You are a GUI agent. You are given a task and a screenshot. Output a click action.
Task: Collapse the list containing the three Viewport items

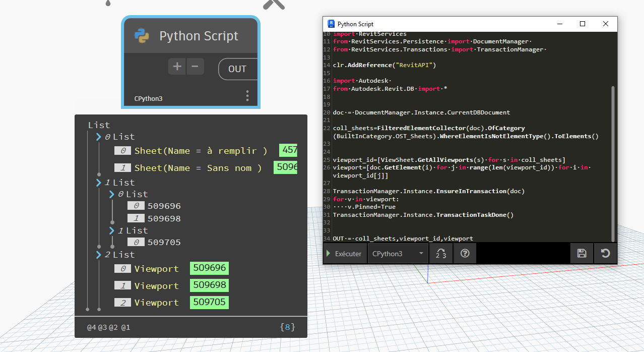[x=99, y=255]
